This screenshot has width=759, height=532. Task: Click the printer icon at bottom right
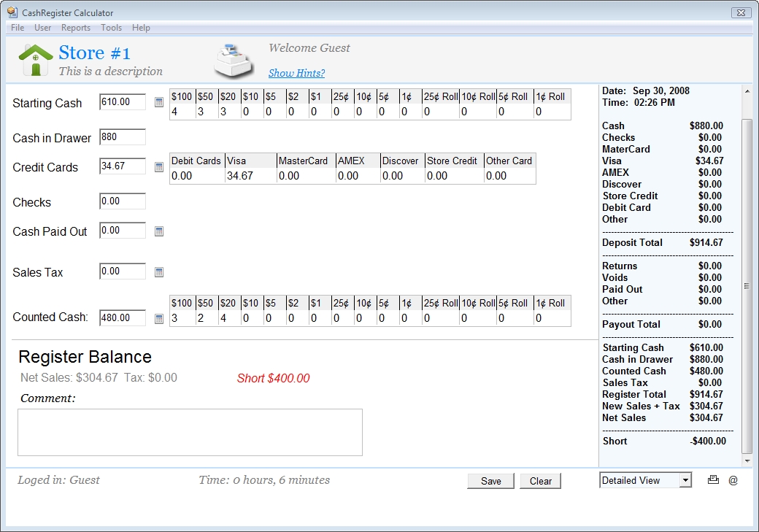pos(713,480)
